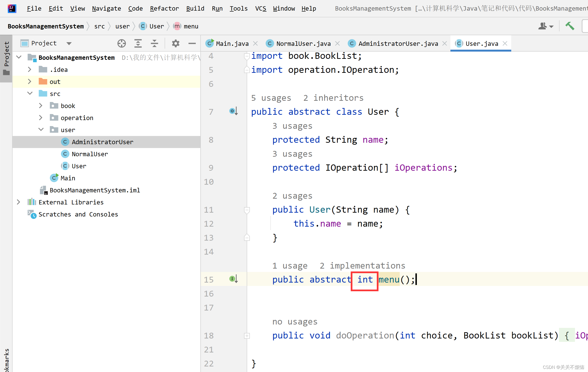Click src breadcrumb
Screen dimensions: 588x372
point(99,26)
